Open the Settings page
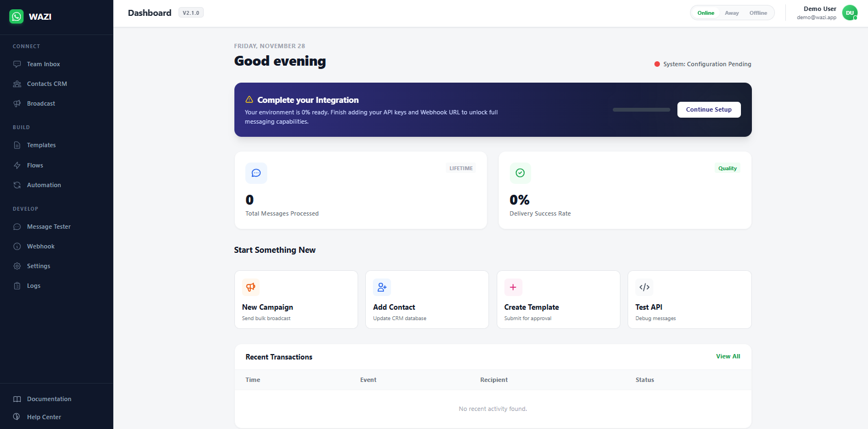Screen dimensions: 868x429 [x=56, y=266]
